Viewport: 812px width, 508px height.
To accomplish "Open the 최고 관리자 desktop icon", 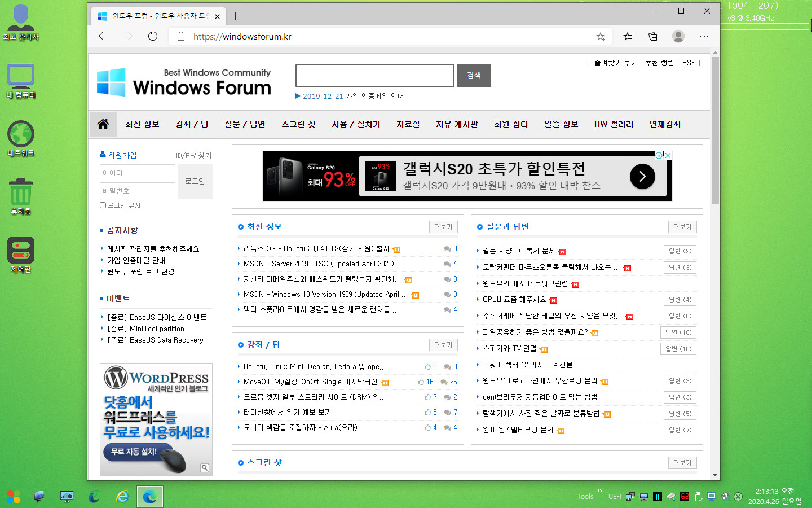I will pos(21,23).
